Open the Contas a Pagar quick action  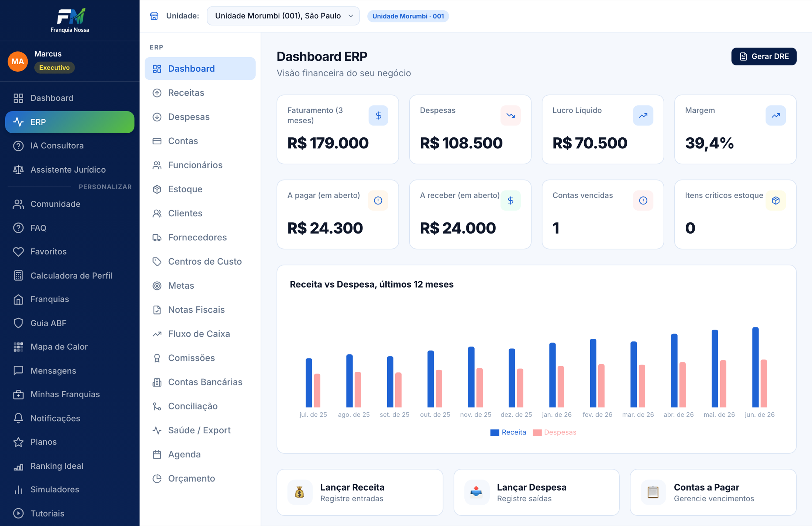click(713, 492)
